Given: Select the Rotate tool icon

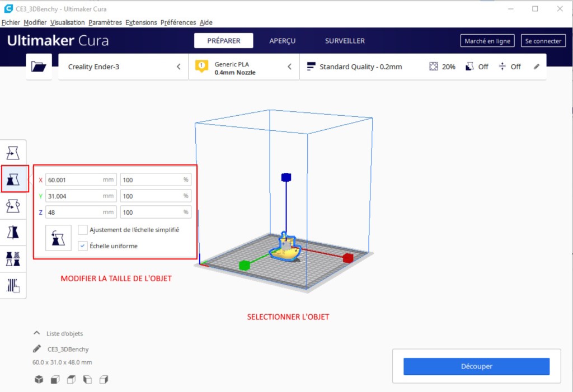Looking at the screenshot, I should [x=13, y=206].
